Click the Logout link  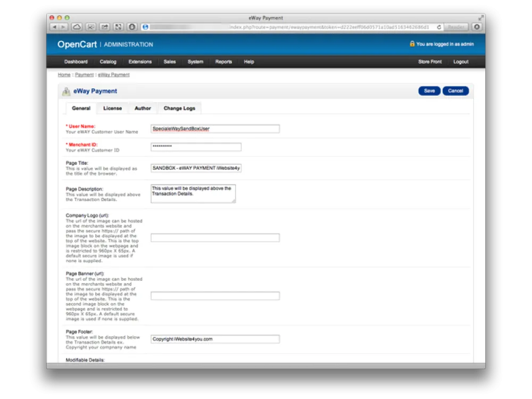coord(461,62)
